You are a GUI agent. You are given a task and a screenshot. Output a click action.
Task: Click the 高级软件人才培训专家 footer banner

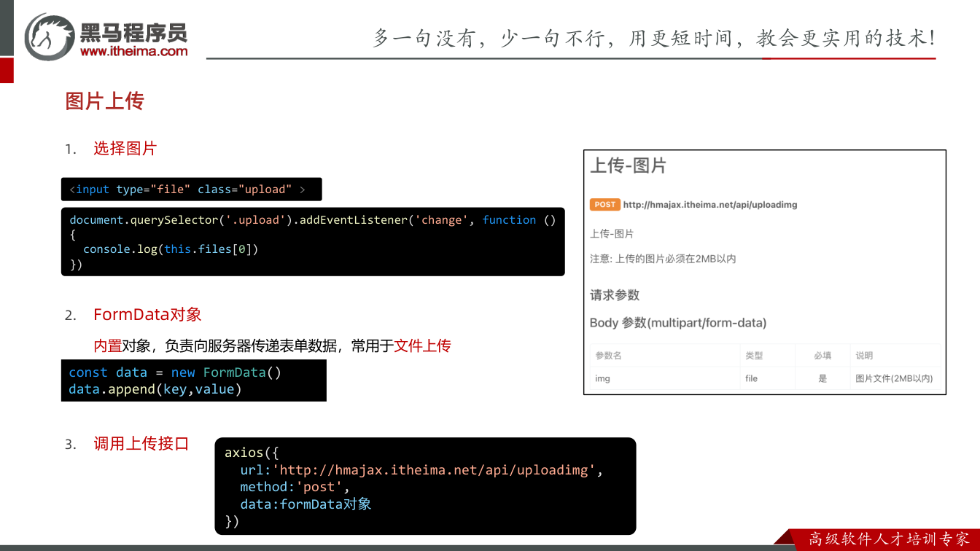(888, 539)
